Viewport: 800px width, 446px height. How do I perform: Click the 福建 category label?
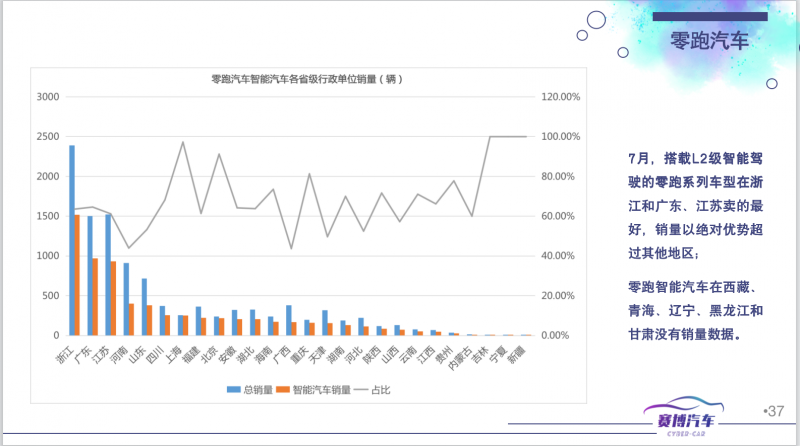(x=191, y=354)
